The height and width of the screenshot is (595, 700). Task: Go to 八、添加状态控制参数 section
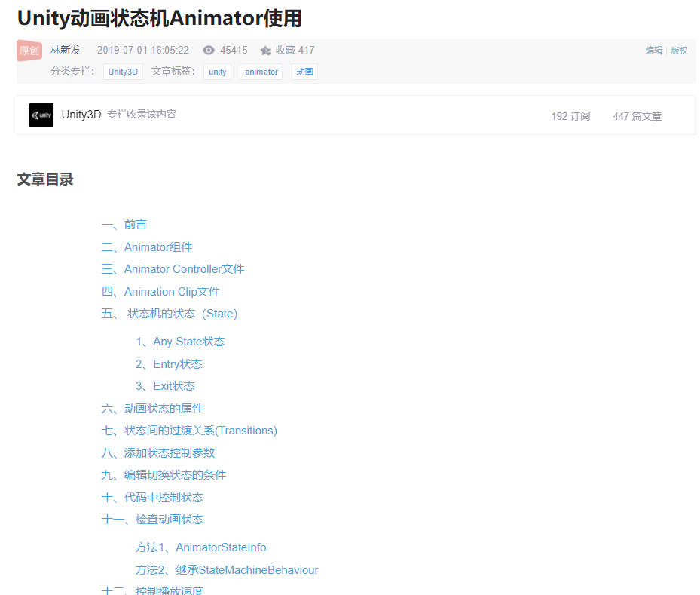[158, 453]
